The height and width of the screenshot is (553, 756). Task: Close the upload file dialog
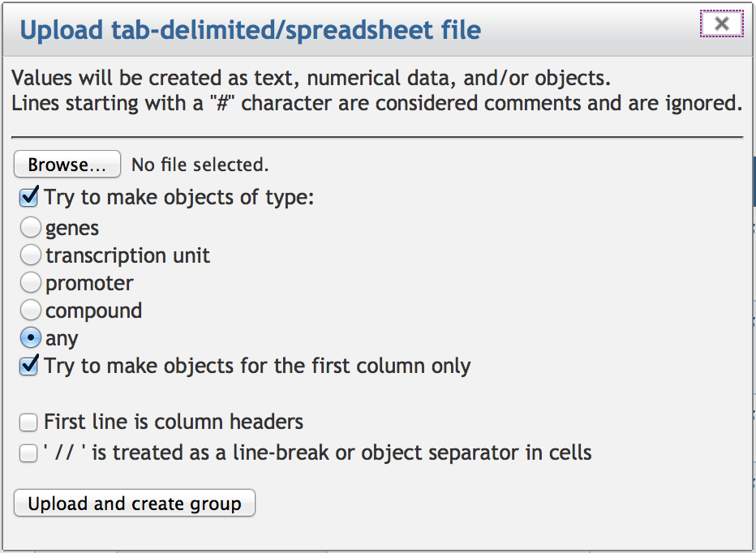(721, 24)
